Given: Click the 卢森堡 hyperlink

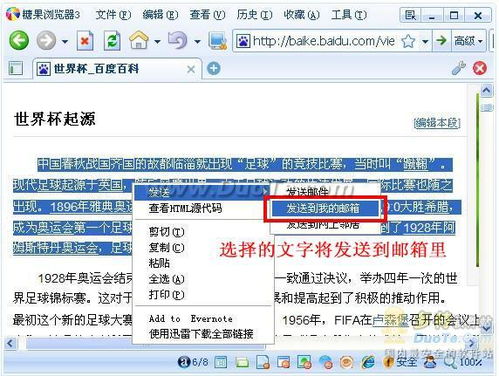Looking at the screenshot, I should click(390, 320).
